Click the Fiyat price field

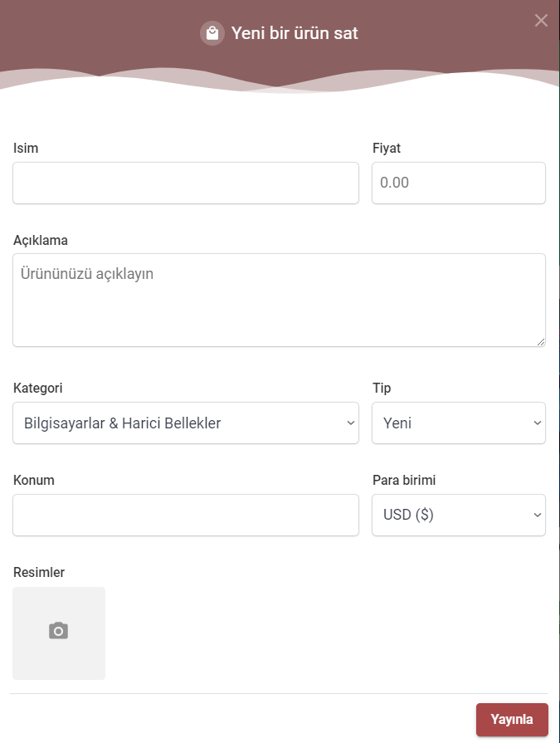click(x=458, y=183)
